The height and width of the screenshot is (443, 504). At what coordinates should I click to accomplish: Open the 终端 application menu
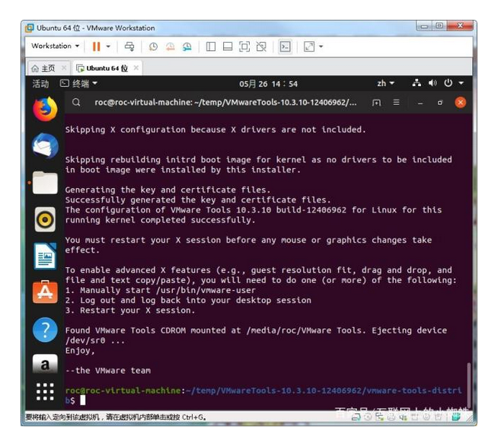click(x=78, y=84)
